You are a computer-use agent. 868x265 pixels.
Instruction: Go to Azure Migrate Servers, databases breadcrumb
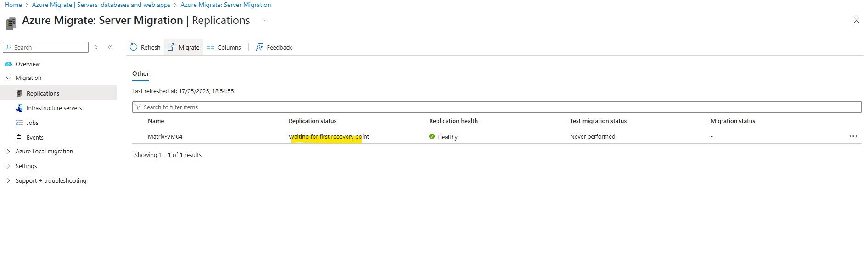(101, 5)
